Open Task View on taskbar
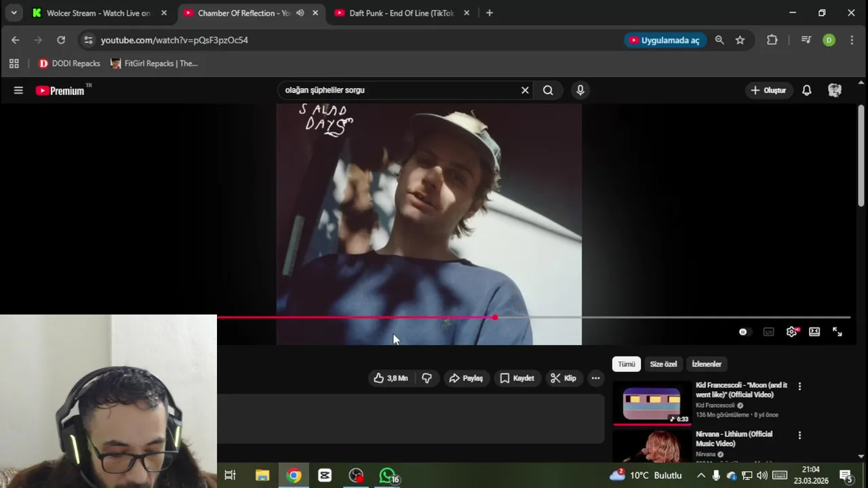The width and height of the screenshot is (868, 488). pos(230,476)
